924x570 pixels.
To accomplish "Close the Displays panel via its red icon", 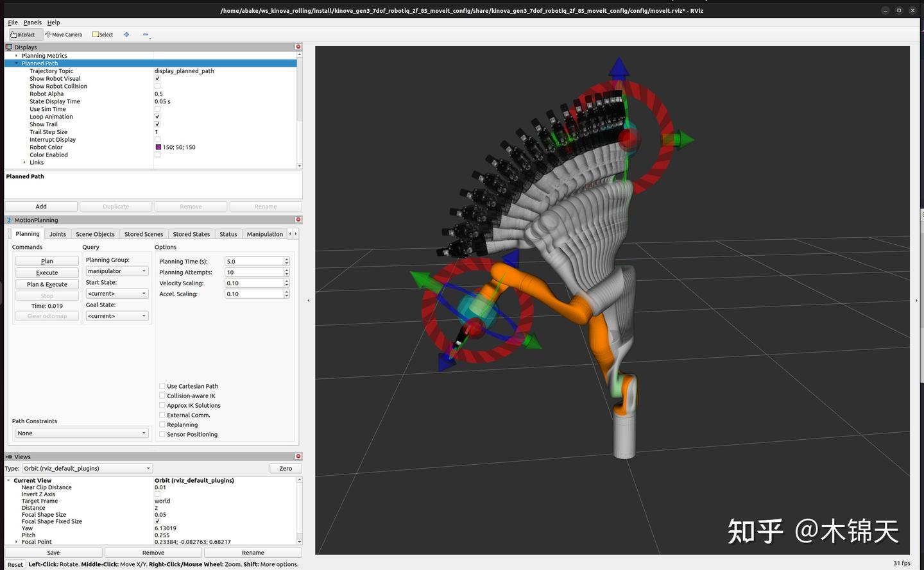I will click(298, 46).
